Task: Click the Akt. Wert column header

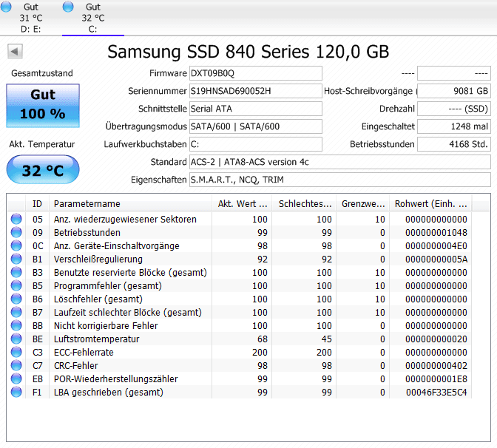Action: (x=242, y=204)
